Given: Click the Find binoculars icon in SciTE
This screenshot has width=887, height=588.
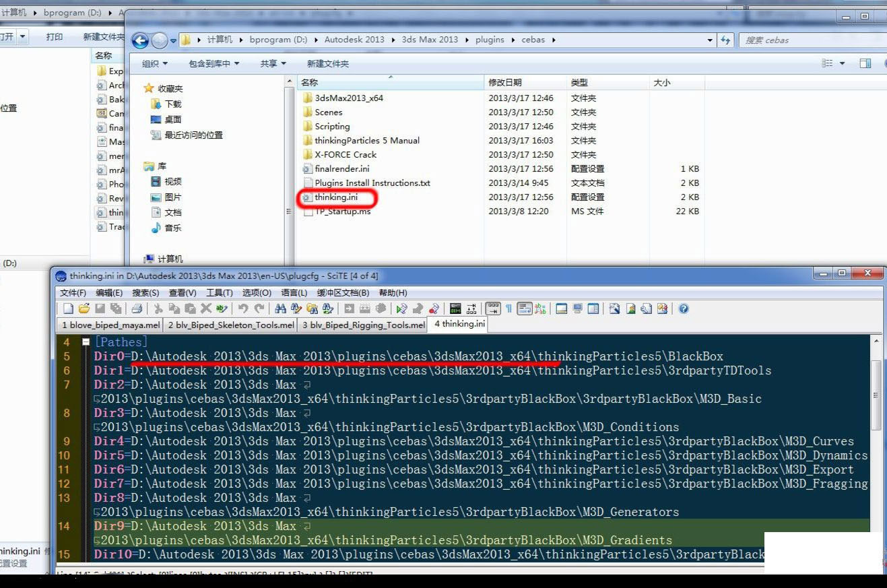Looking at the screenshot, I should (281, 308).
